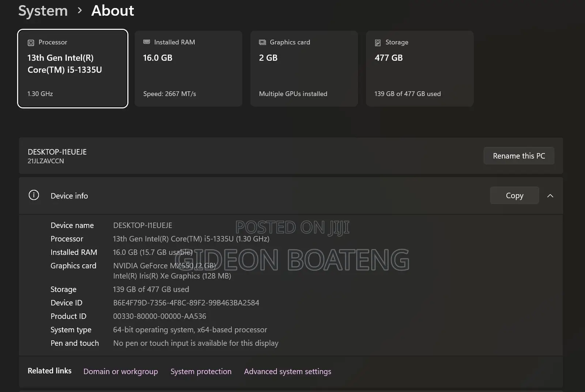This screenshot has height=392, width=585.
Task: Click the Intel(R) Iris(R) Xe Graphics (128 MB) text
Action: coord(172,276)
